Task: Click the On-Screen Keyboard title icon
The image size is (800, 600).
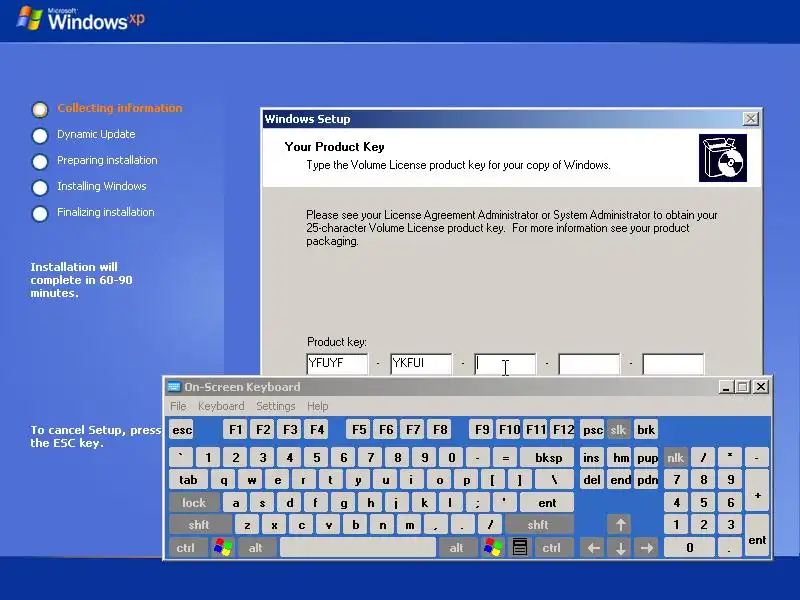Action: pyautogui.click(x=174, y=387)
